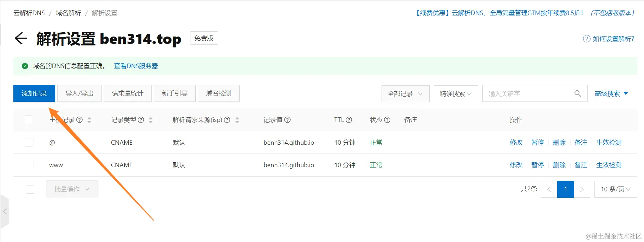Open 查看DNS服务器 link
This screenshot has height=242, width=644.
(x=136, y=66)
